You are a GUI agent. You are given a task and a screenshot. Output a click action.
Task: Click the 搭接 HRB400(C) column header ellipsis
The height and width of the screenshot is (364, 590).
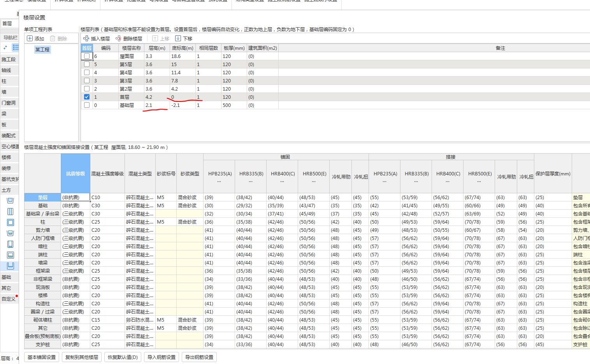(448, 181)
